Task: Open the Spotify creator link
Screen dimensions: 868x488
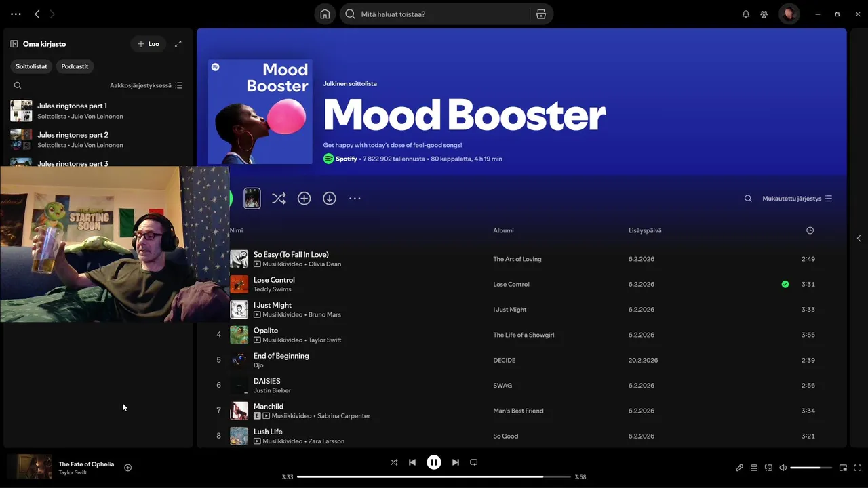Action: click(x=346, y=159)
